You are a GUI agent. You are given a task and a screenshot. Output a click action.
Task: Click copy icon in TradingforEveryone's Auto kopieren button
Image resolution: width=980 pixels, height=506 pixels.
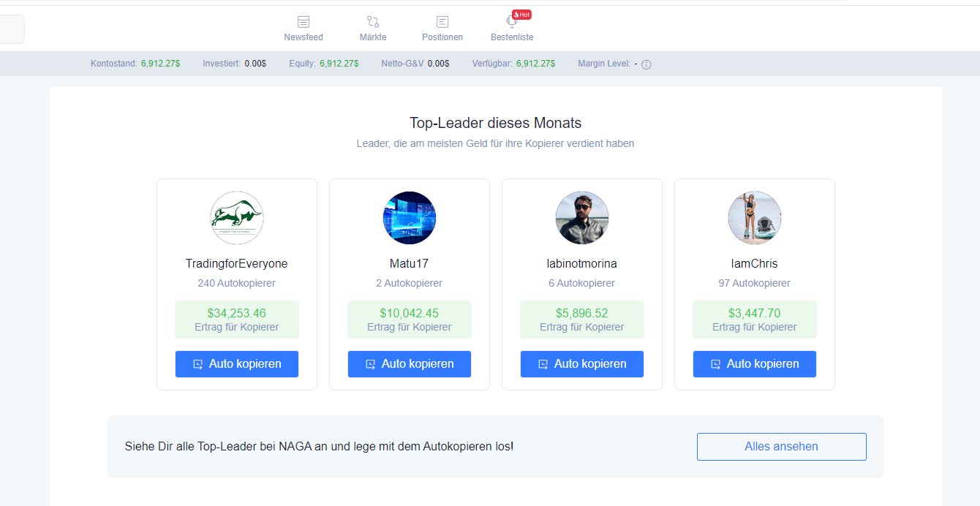coord(198,364)
